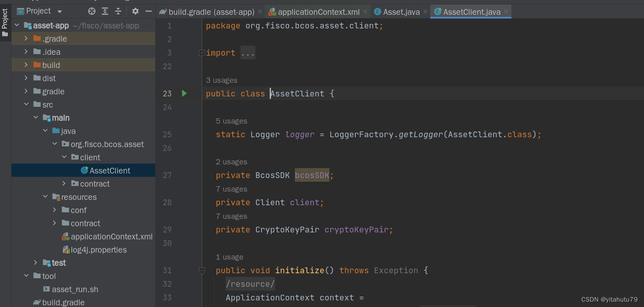The height and width of the screenshot is (307, 644).
Task: Expand the .idea folder
Action: [x=26, y=52]
